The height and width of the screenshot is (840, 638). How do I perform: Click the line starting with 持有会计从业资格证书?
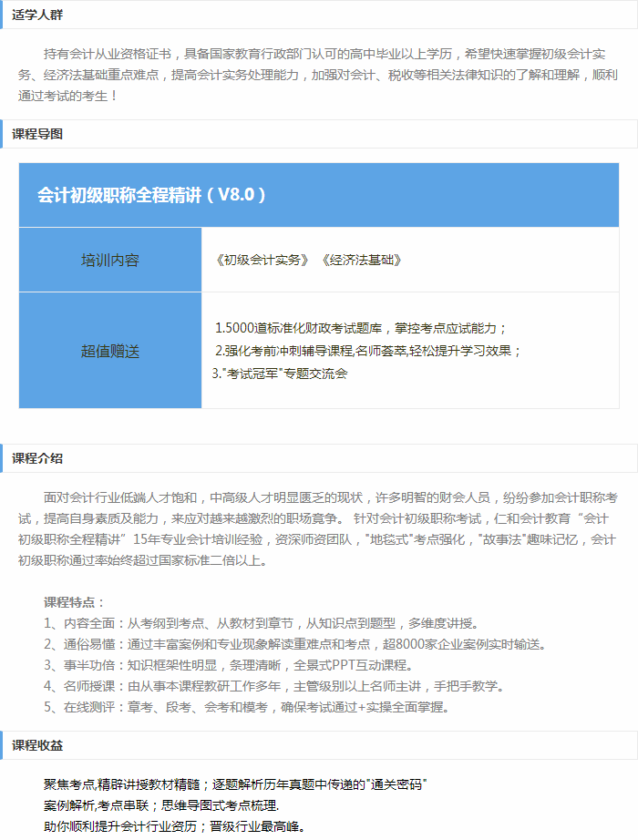click(x=324, y=54)
